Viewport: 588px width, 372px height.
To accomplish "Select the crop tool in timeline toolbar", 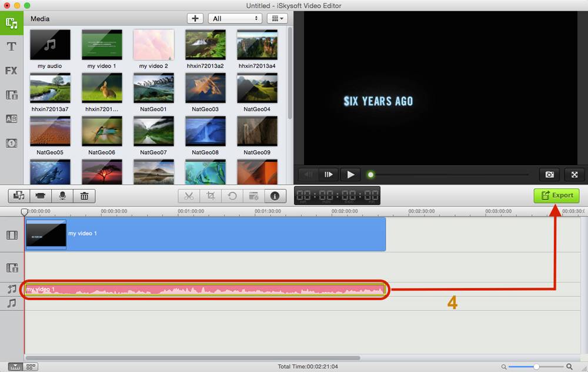I will [211, 196].
